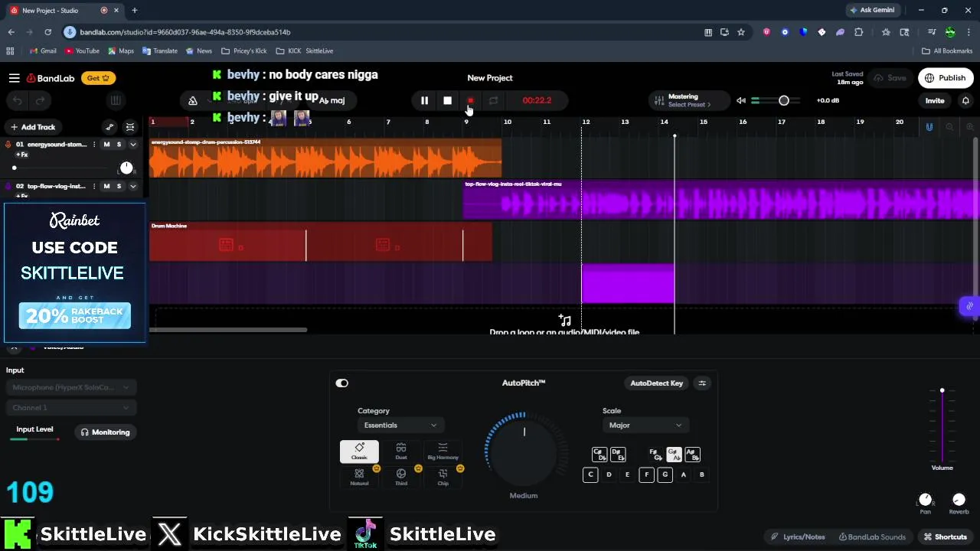The height and width of the screenshot is (551, 980).
Task: Open the mixer view icon beside Add Track
Action: click(130, 127)
